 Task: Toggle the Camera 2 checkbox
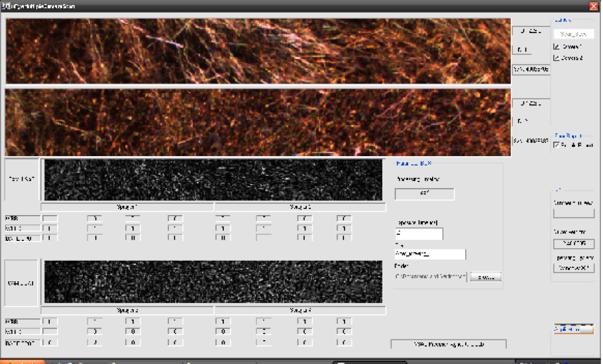tap(556, 58)
